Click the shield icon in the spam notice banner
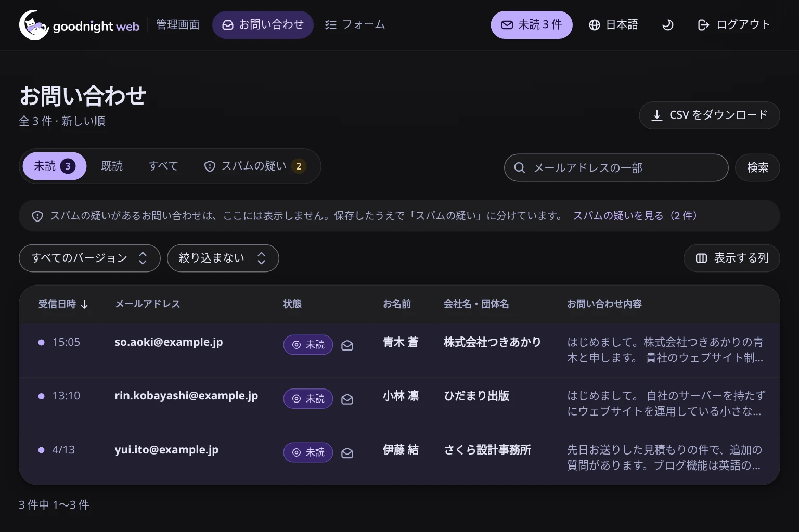Viewport: 799px width, 532px height. 37,216
